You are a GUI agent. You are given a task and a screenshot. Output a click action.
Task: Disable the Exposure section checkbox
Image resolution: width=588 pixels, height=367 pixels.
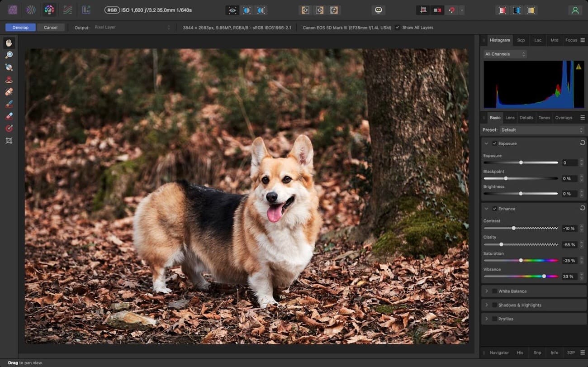(x=494, y=143)
